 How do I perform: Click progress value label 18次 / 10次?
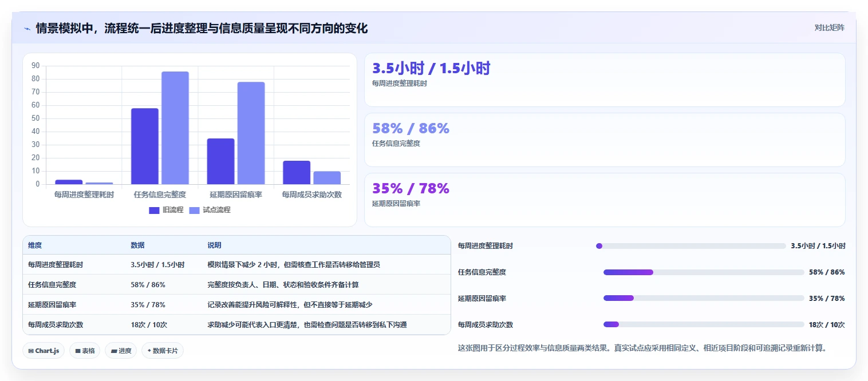tap(827, 324)
